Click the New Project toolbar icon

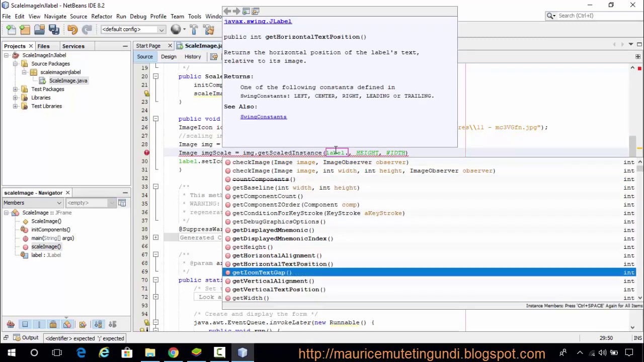tap(25, 30)
